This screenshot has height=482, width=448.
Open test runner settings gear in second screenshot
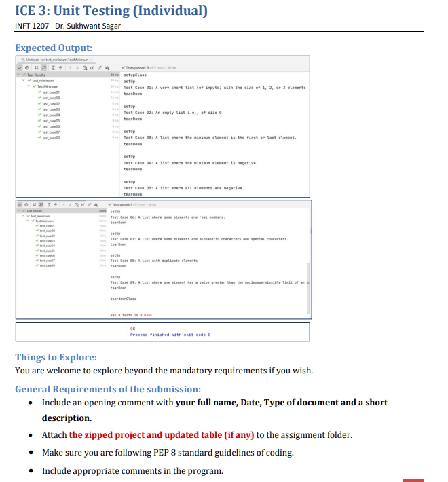[x=96, y=205]
